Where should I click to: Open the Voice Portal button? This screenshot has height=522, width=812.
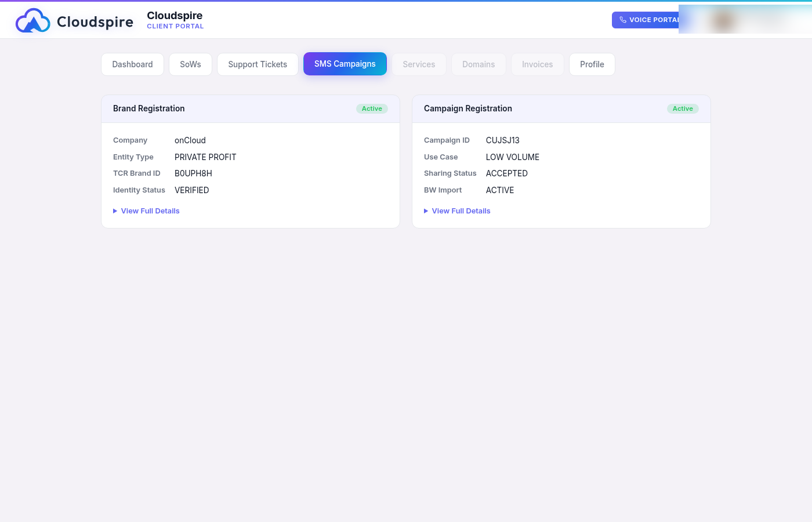point(646,20)
